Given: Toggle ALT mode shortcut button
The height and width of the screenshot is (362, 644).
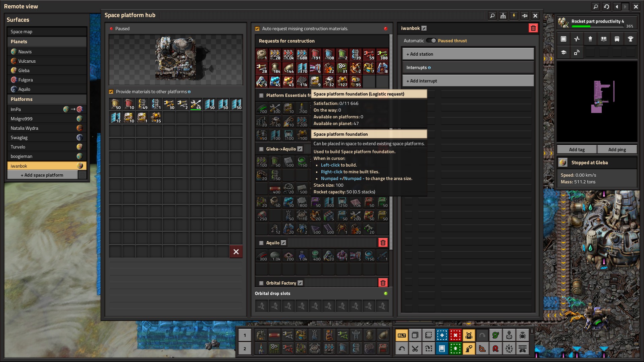Looking at the screenshot, I should click(401, 335).
